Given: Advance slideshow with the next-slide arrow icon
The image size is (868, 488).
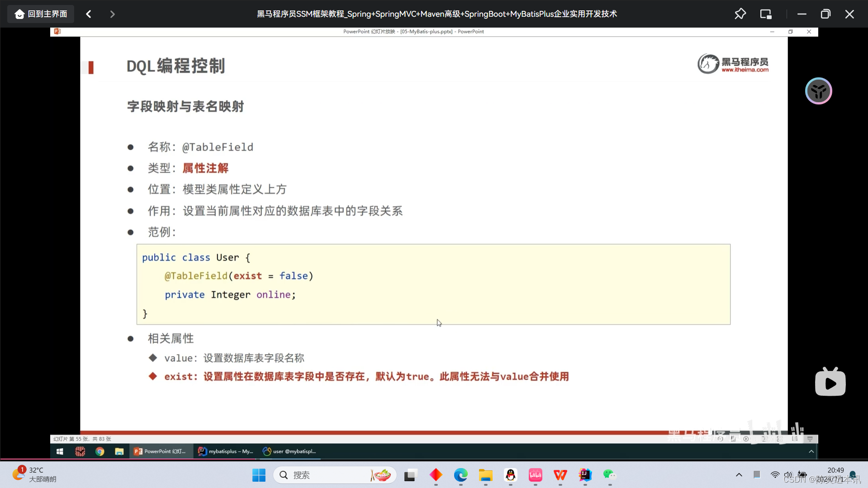Looking at the screenshot, I should click(746, 439).
